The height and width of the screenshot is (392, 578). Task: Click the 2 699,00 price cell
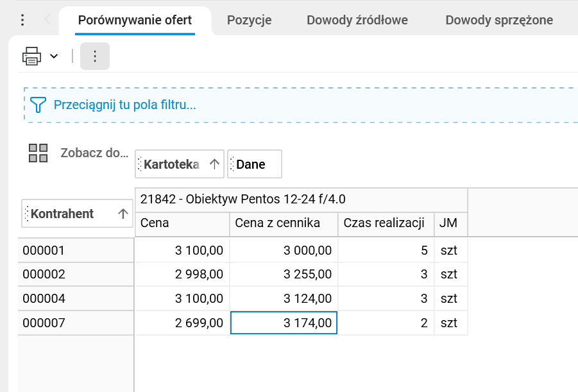click(182, 323)
